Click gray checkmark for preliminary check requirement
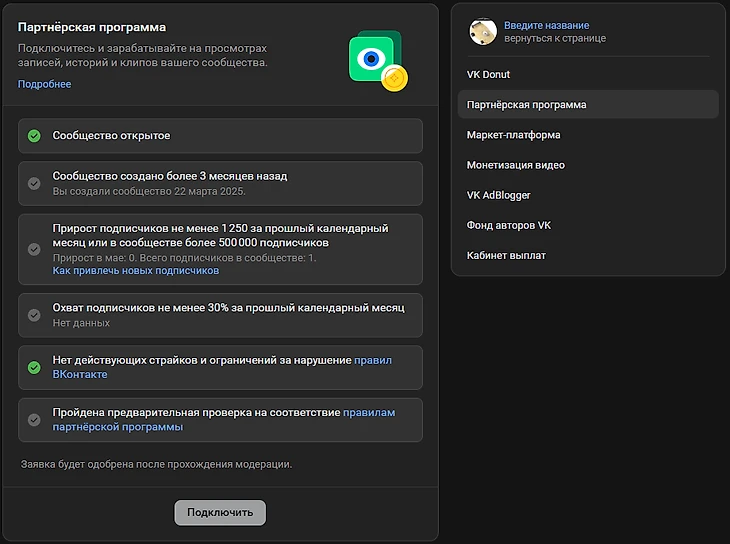The image size is (730, 544). click(x=34, y=420)
